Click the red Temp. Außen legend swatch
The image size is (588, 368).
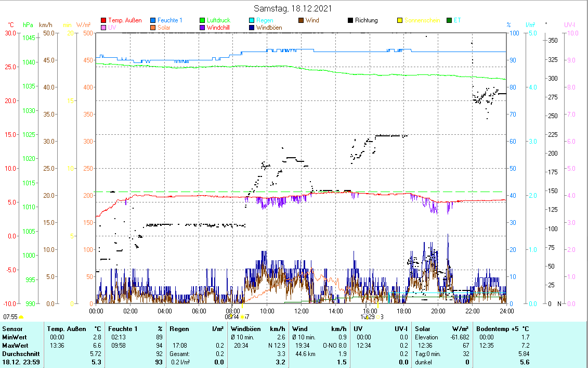click(103, 21)
